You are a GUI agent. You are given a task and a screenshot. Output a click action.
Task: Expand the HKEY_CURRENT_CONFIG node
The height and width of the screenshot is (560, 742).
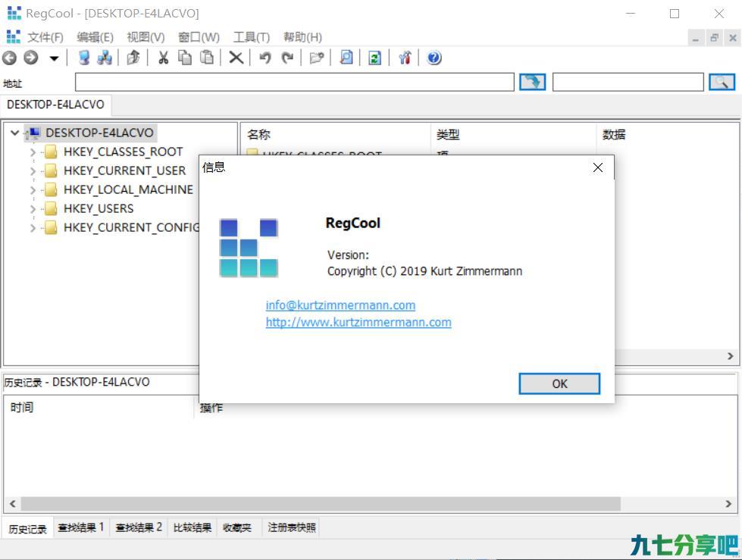(33, 227)
